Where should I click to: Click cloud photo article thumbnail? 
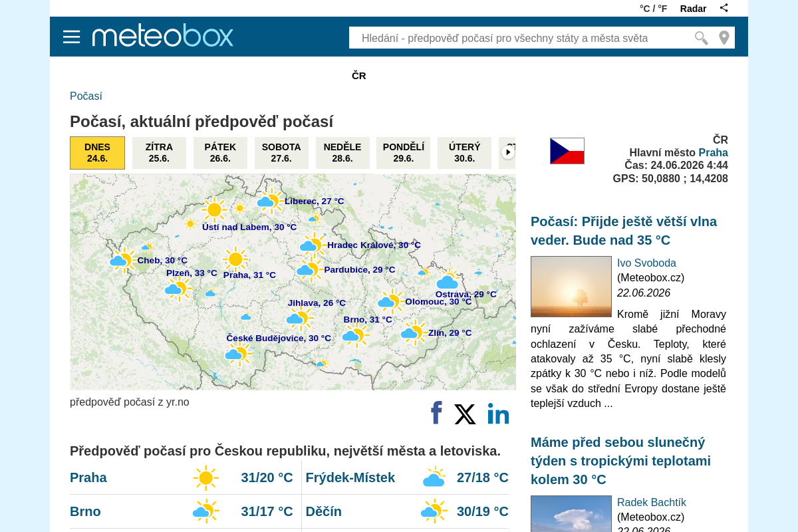point(571,514)
